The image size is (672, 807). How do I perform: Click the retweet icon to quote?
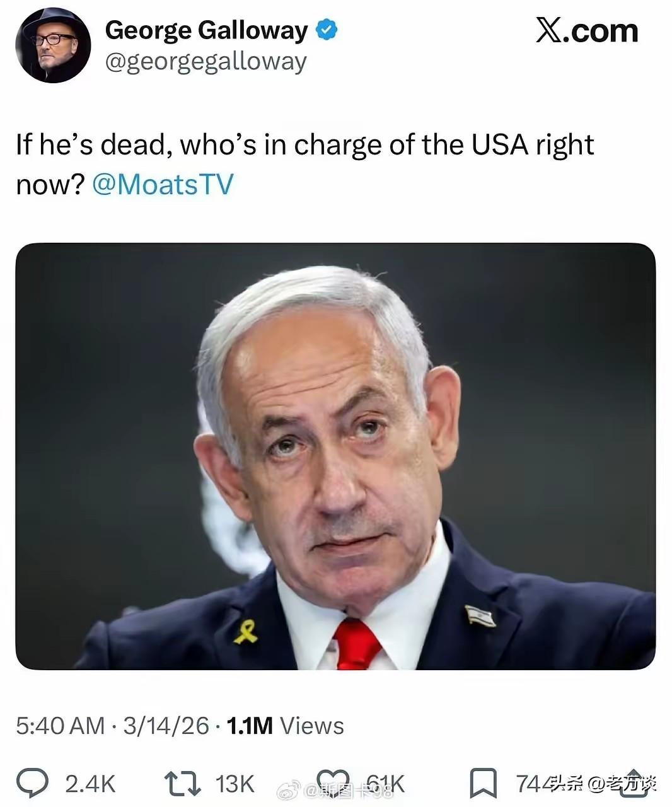[182, 784]
